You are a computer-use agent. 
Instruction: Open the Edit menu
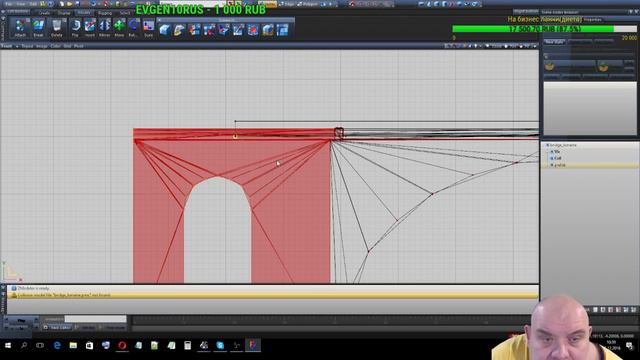point(33,4)
